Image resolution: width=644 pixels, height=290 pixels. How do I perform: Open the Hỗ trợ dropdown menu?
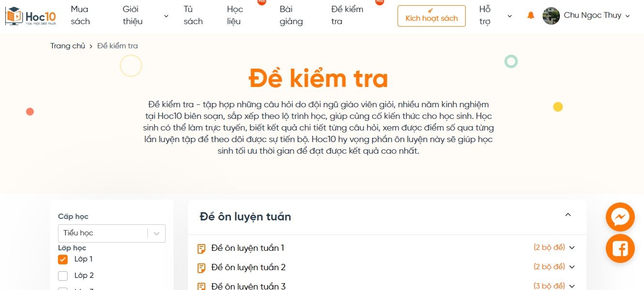(x=495, y=15)
